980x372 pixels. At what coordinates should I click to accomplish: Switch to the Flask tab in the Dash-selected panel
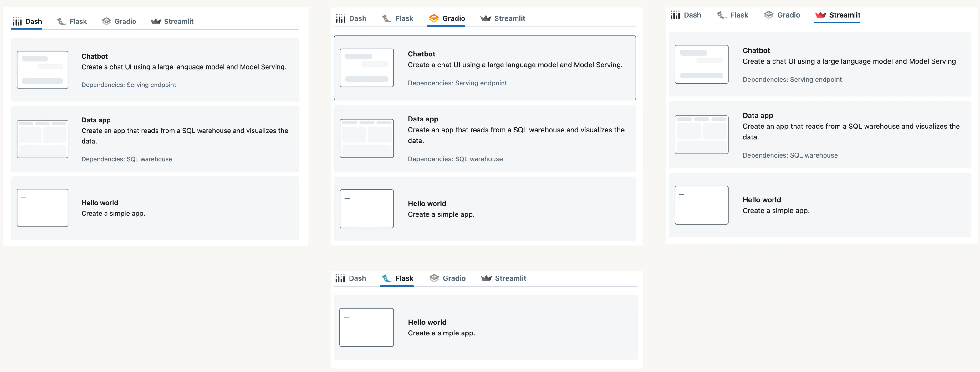(72, 21)
